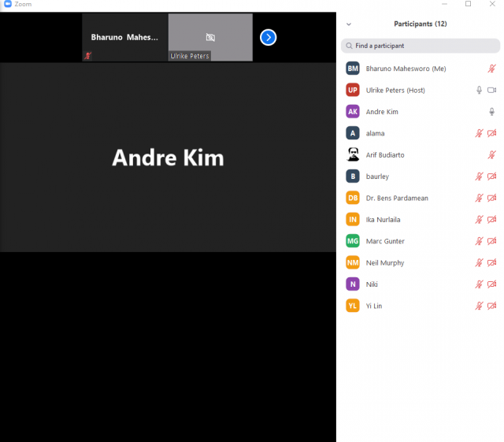Click Niki's video-off icon

coord(491,284)
